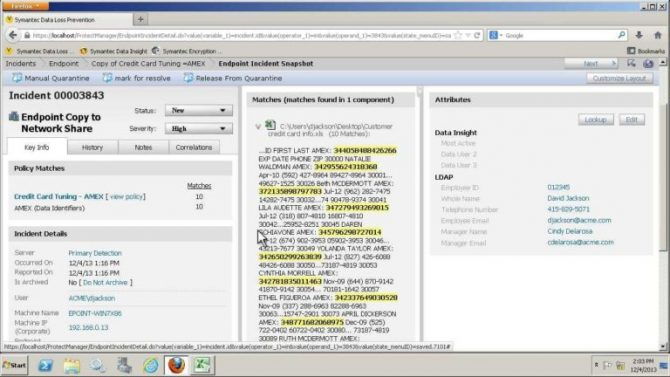Click the Google search input field
Screen dimensions: 670x377
561,35
